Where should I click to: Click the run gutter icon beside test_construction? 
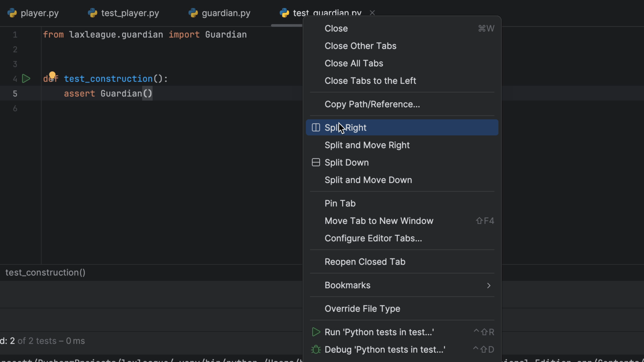(26, 79)
